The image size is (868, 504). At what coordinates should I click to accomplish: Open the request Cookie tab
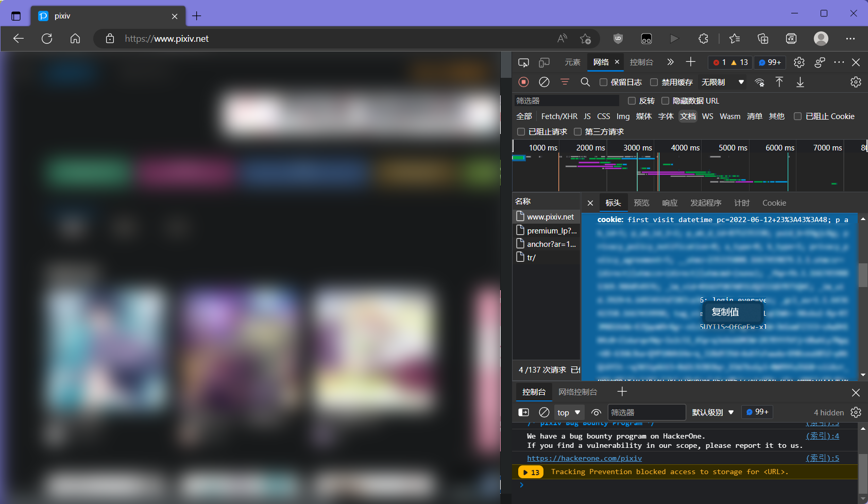774,203
